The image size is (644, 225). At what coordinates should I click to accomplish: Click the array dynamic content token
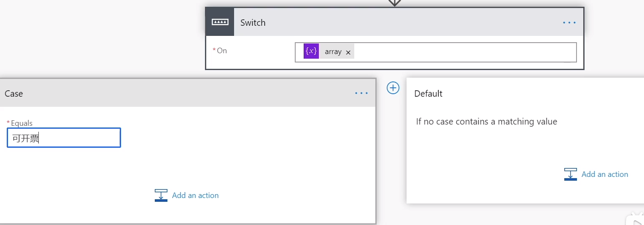pos(329,51)
